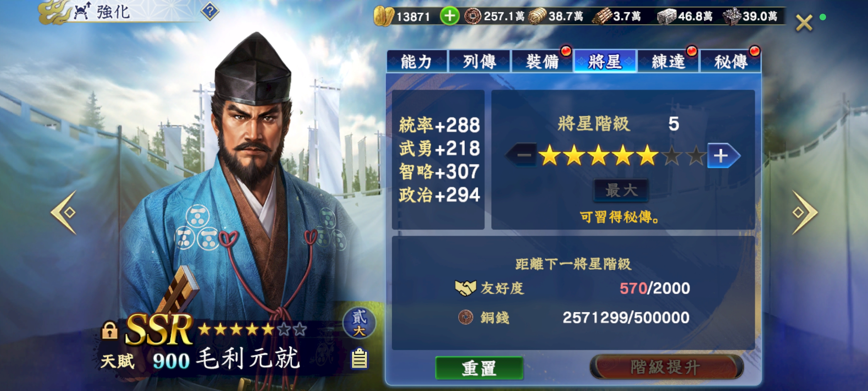The image size is (868, 391).
Task: Go to next officer with right arrow
Action: coord(804,212)
